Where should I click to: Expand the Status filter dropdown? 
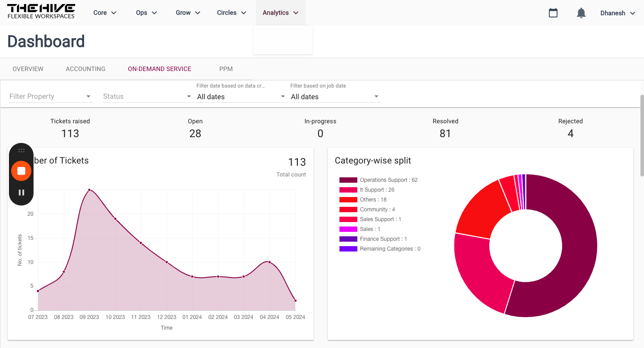148,96
